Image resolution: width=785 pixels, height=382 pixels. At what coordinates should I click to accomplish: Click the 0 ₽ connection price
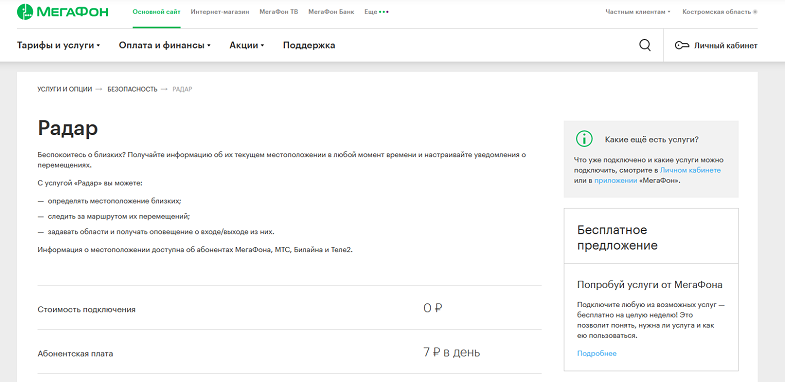coord(433,308)
